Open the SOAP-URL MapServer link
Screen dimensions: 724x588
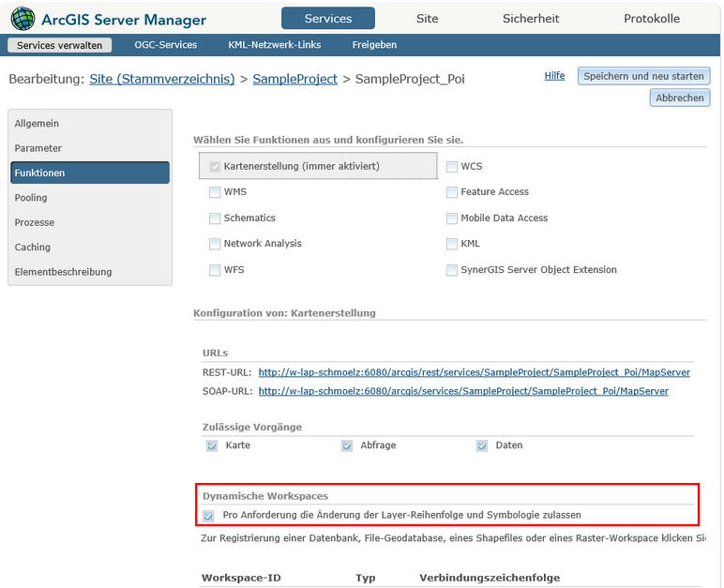click(463, 391)
